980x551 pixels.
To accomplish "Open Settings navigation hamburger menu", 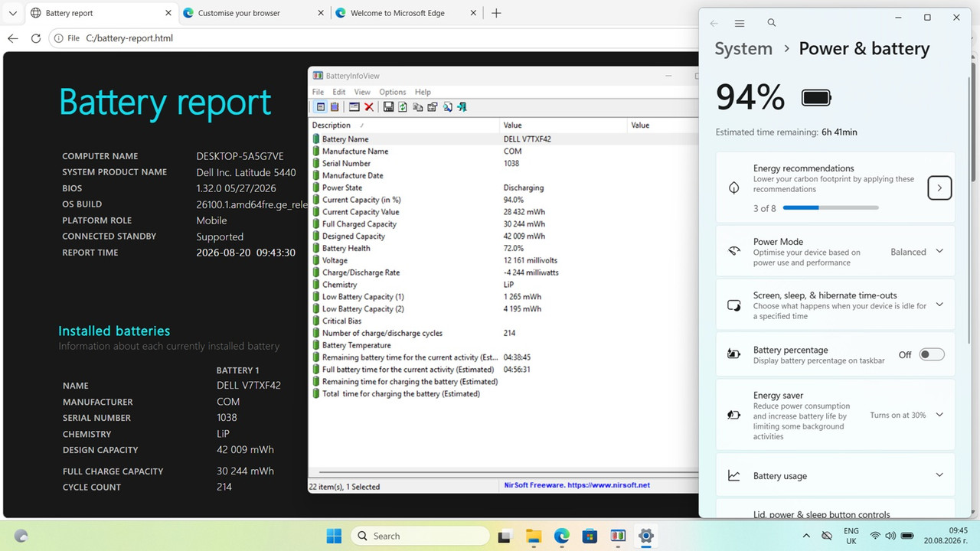I will coord(740,24).
